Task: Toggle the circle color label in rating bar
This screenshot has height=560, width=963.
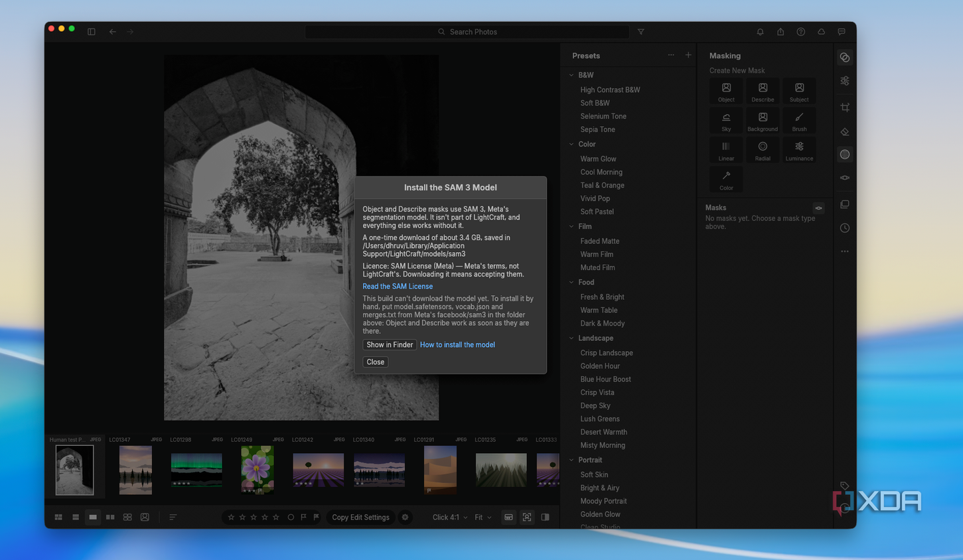Action: coord(291,517)
